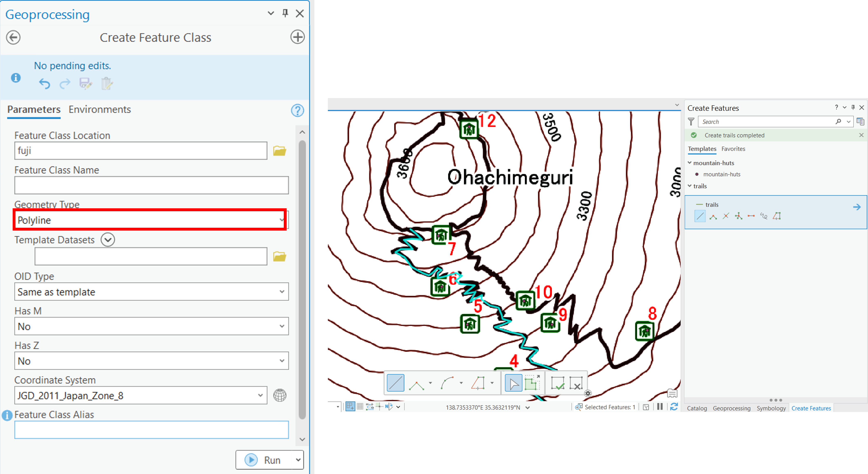Viewport: 868px width, 474px height.
Task: Finish the sketch with the checkmark icon
Action: pos(558,383)
